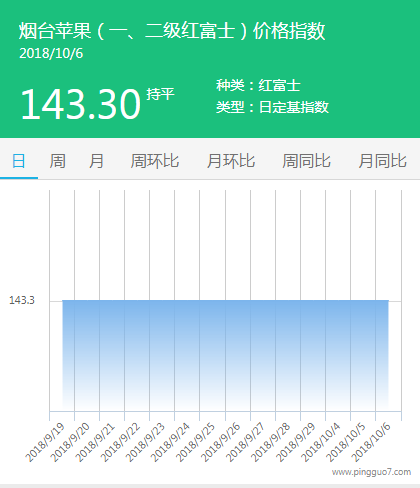This screenshot has height=488, width=420.
Task: Click the 持平 status label
Action: [x=160, y=94]
